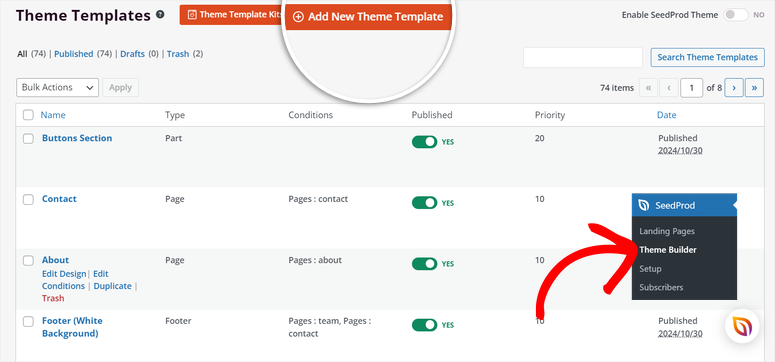Click 'Pages : contact' condition text
The width and height of the screenshot is (775, 362).
(x=318, y=199)
